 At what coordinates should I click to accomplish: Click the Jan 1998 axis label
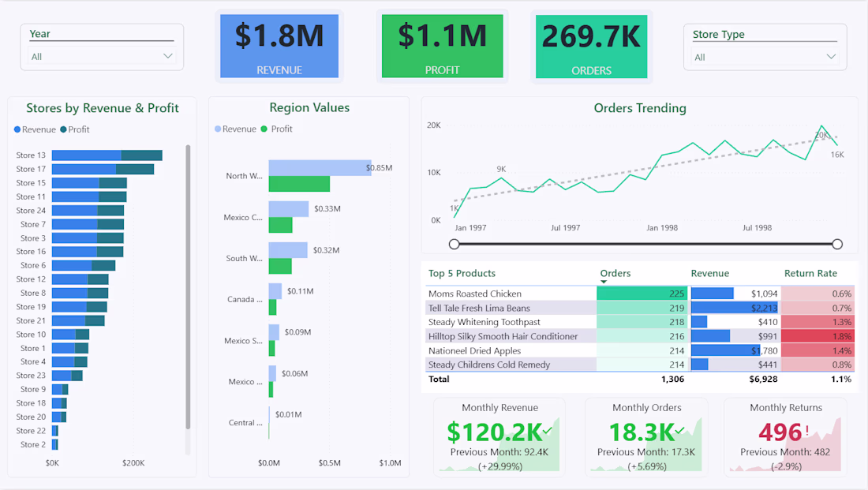[x=662, y=227]
